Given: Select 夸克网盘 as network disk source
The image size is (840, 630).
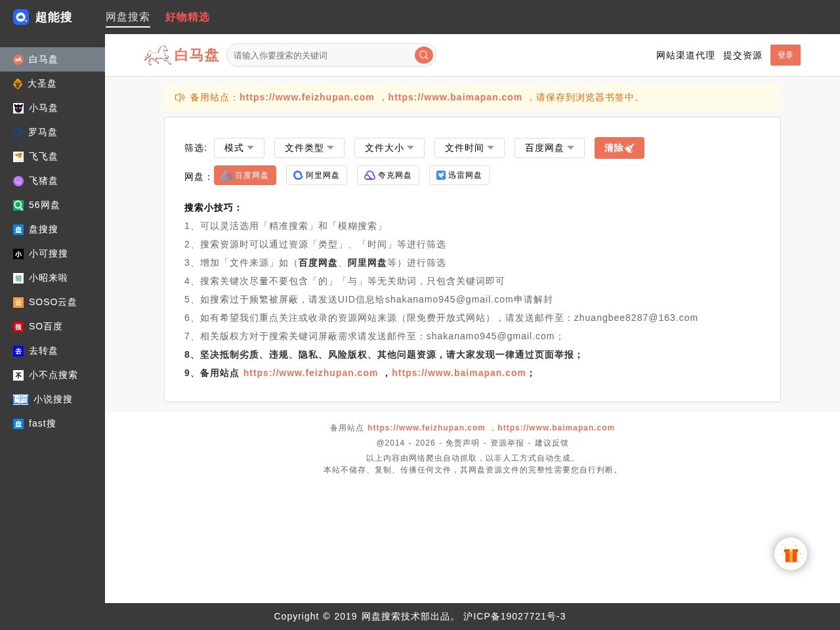Looking at the screenshot, I should pyautogui.click(x=388, y=175).
